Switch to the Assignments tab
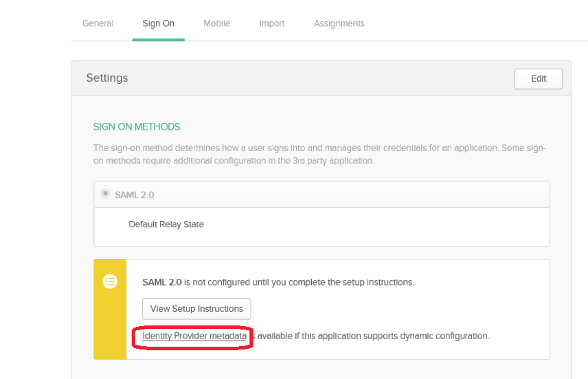 pyautogui.click(x=339, y=23)
